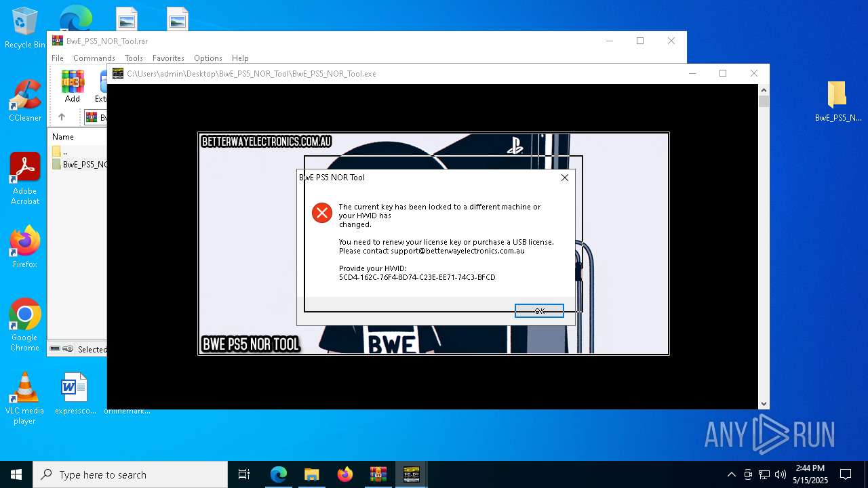Click the Name column header in WinRAR
The image size is (868, 488).
point(63,137)
